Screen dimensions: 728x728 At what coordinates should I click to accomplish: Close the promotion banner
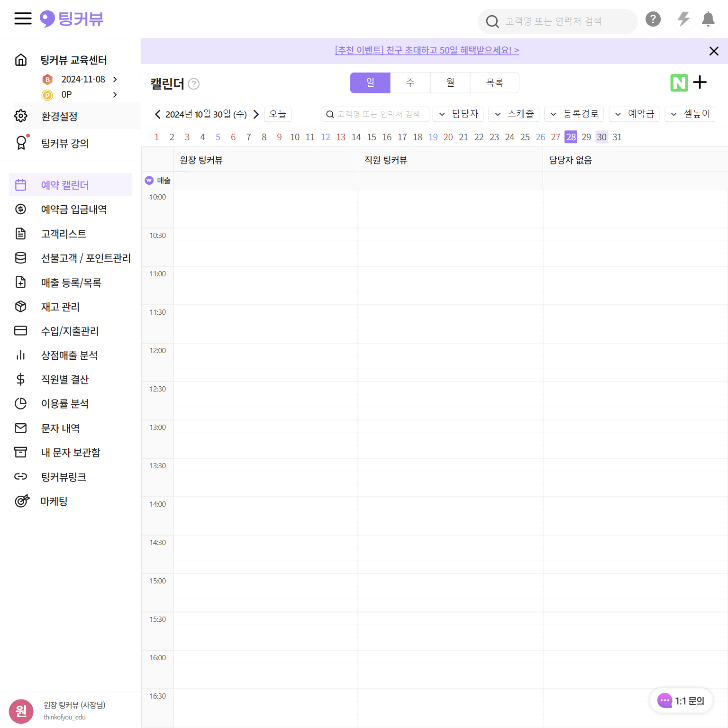click(x=714, y=51)
